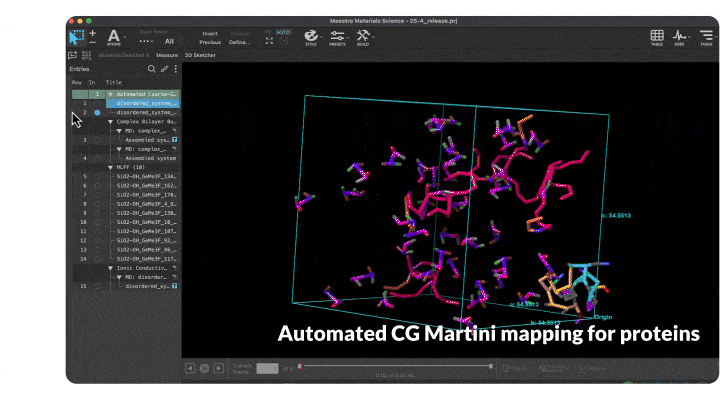Screen dimensions: 720x405
Task: Select SiO2-OH_GeMe3F_10 entry
Action: pos(146,222)
